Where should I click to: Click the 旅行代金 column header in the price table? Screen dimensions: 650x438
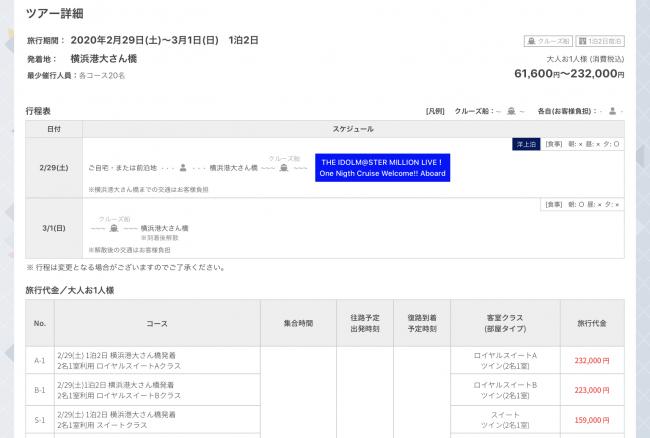592,323
